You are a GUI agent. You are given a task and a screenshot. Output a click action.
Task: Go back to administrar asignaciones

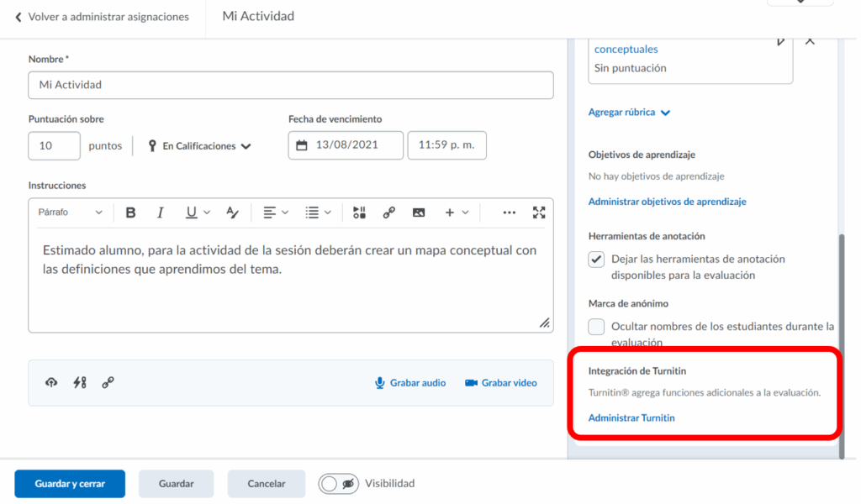point(102,17)
